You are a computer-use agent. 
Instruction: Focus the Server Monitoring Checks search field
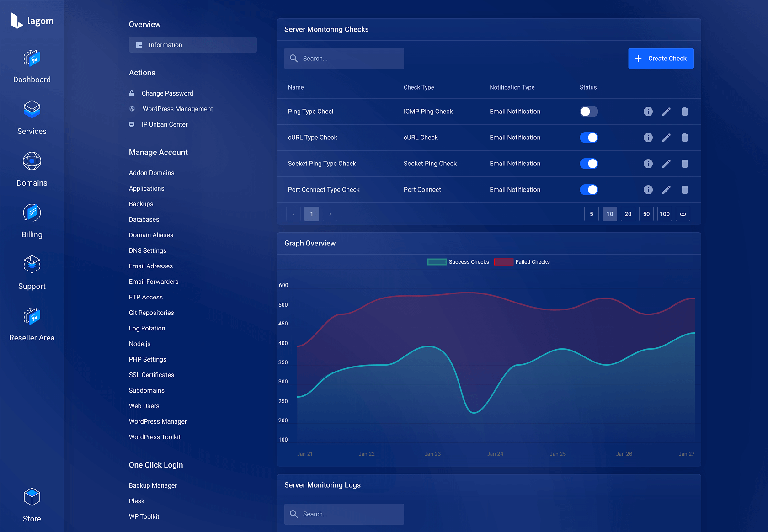point(344,59)
